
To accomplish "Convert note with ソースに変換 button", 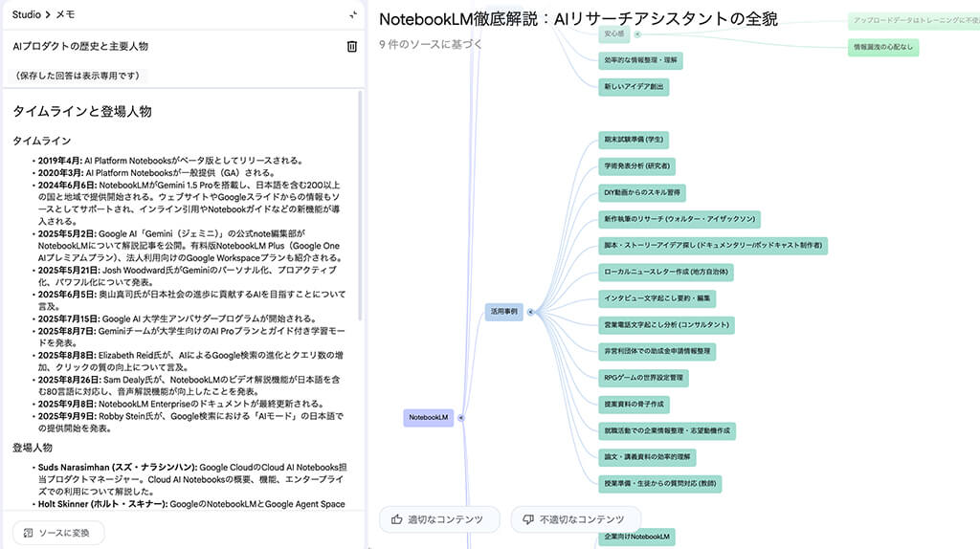I will pyautogui.click(x=58, y=533).
